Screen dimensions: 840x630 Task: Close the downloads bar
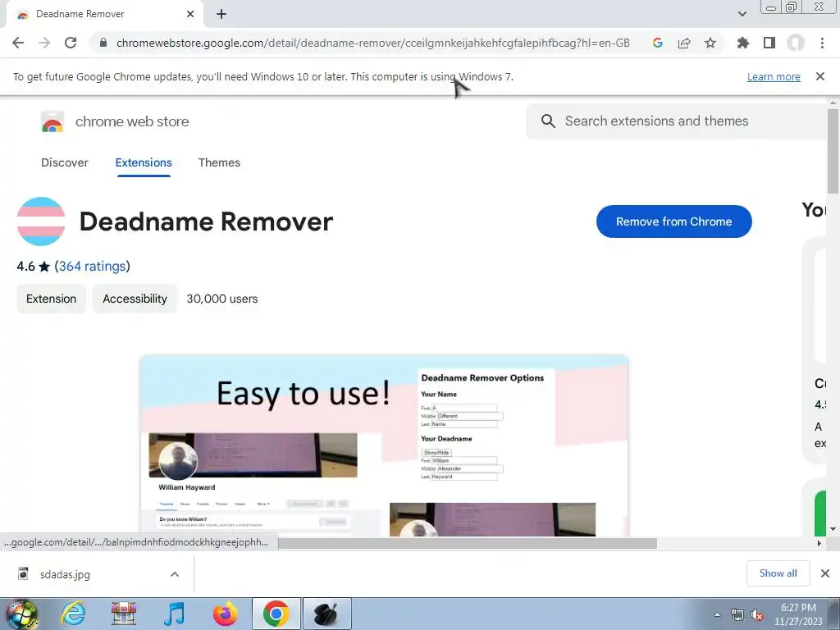click(x=825, y=573)
